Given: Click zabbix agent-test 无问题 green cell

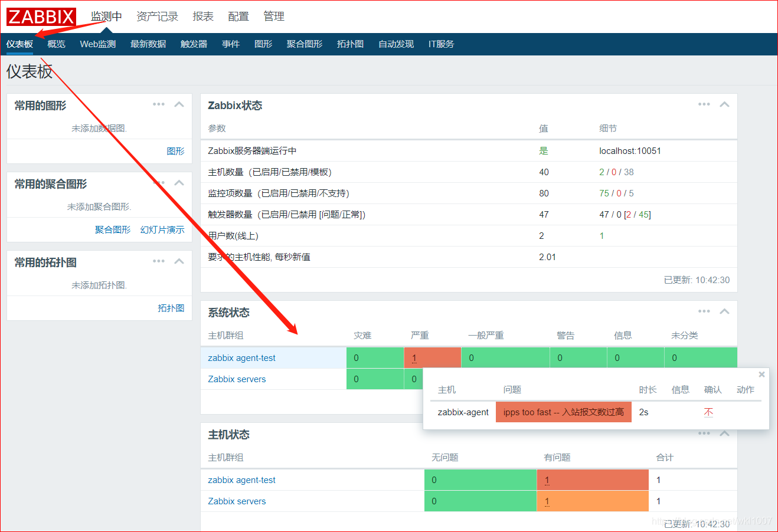Looking at the screenshot, I should (480, 480).
